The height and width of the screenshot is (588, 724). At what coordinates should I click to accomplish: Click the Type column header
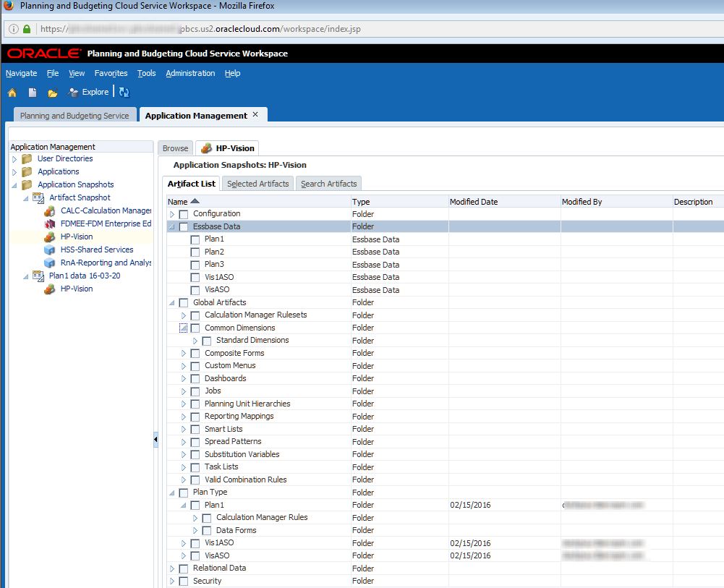399,202
